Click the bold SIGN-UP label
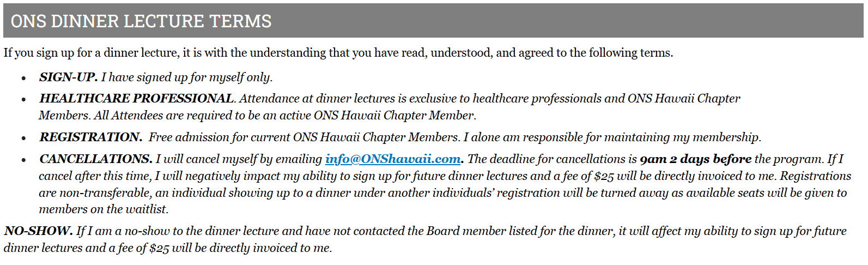Screen dimensions: 868x265 pos(68,77)
